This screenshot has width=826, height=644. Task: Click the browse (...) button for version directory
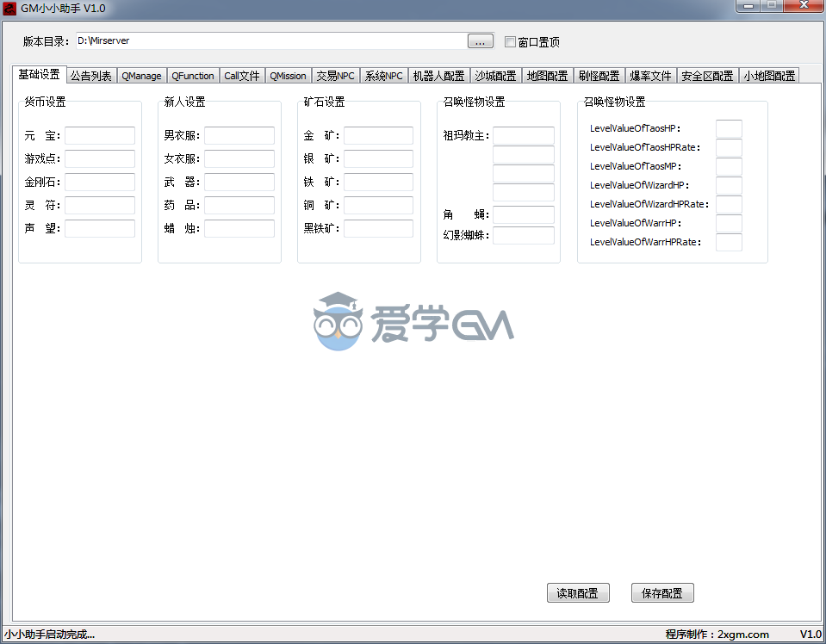[481, 41]
